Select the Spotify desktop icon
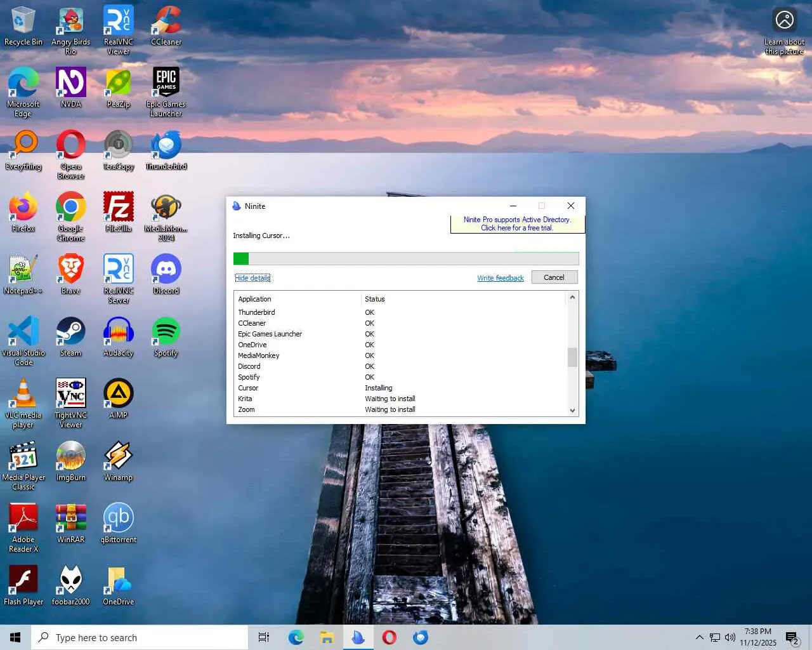812x650 pixels. [166, 336]
